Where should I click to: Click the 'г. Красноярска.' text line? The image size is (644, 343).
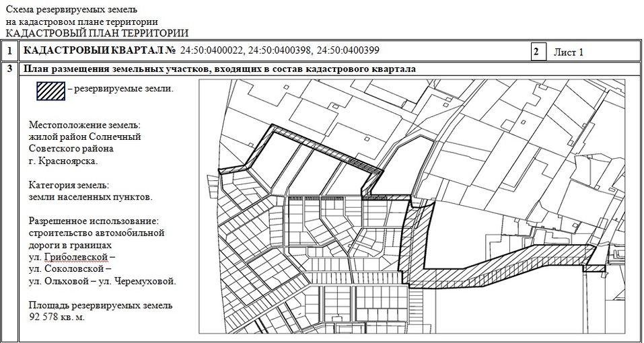click(x=63, y=161)
